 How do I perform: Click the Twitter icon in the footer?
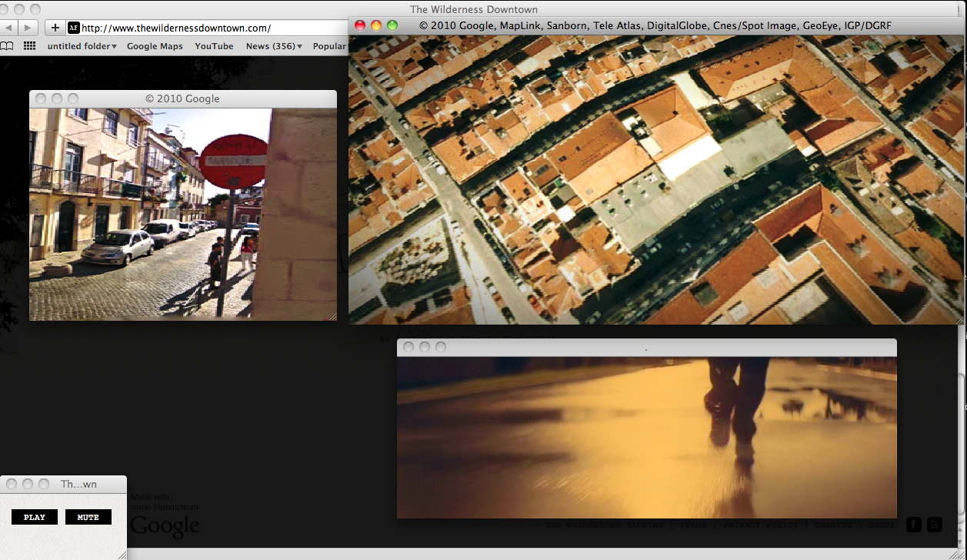tap(935, 525)
